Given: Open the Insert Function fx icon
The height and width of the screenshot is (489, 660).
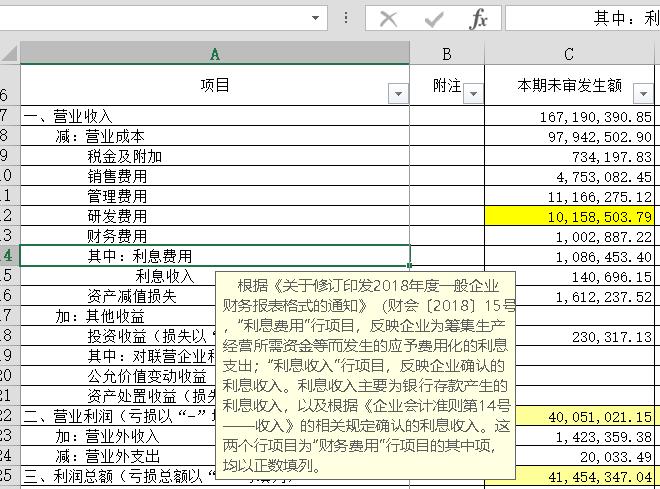Looking at the screenshot, I should pos(478,19).
